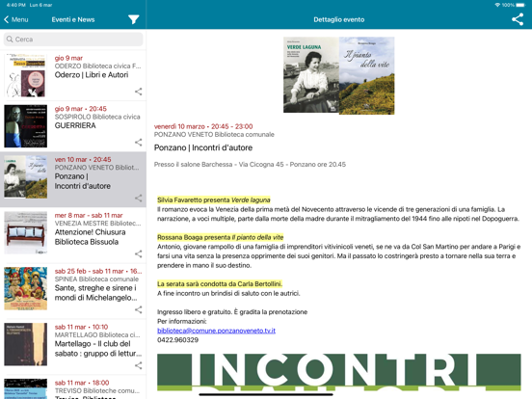Tap the highlighted Rossana Boaga presenta line
Image resolution: width=532 pixels, height=399 pixels.
pyautogui.click(x=220, y=237)
